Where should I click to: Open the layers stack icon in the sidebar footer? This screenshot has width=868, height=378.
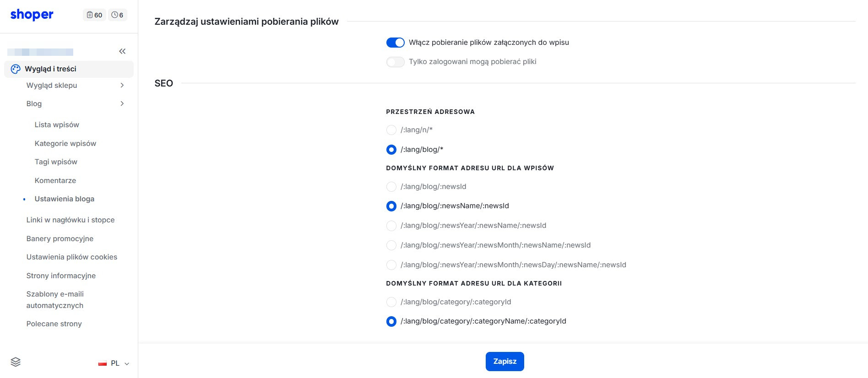16,362
